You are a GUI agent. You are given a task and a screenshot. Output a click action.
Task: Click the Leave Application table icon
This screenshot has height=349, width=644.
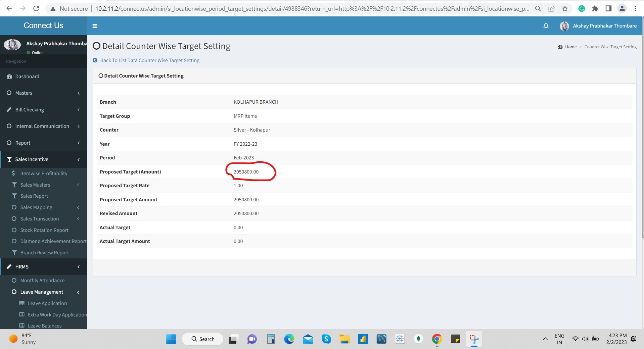point(22,303)
